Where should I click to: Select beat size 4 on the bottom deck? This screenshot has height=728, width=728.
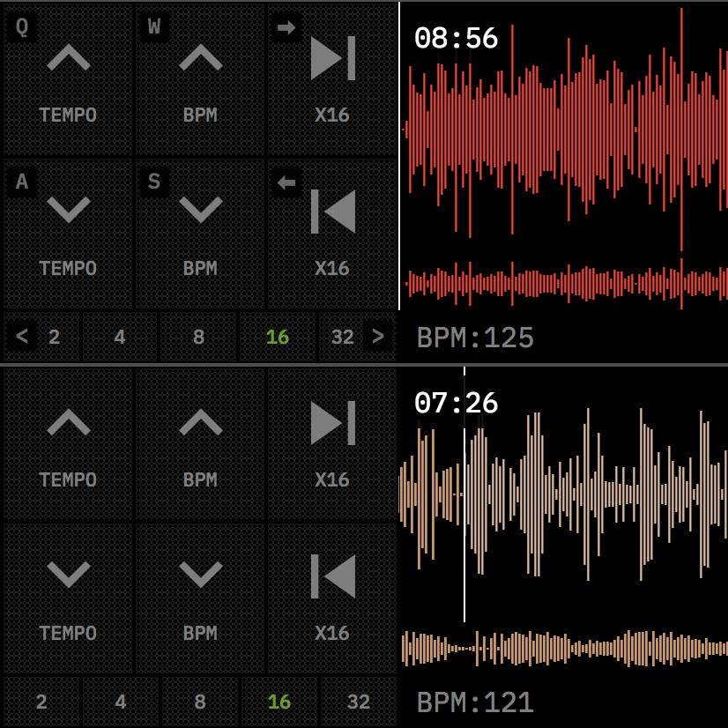point(120,702)
